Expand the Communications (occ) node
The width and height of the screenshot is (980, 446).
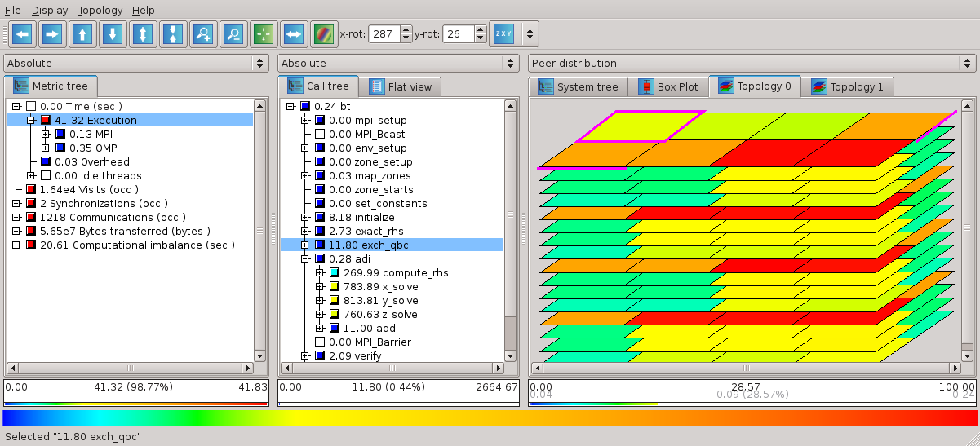pos(16,217)
